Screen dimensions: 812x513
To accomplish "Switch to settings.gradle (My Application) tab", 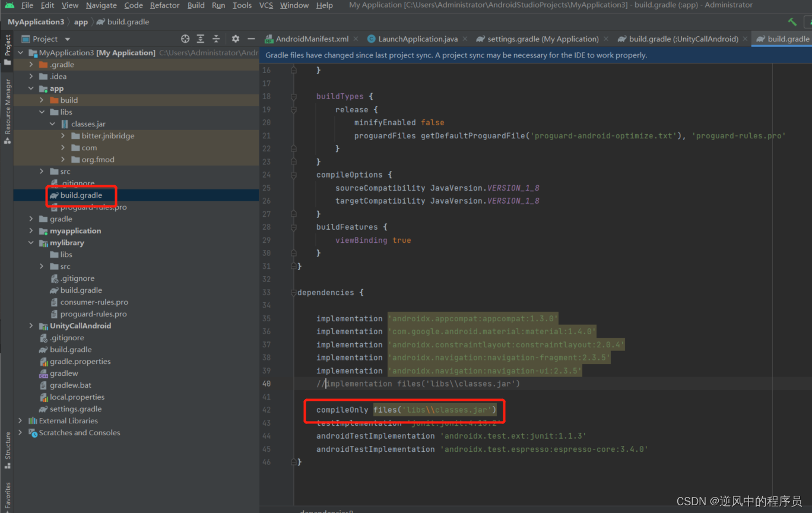I will [543, 39].
